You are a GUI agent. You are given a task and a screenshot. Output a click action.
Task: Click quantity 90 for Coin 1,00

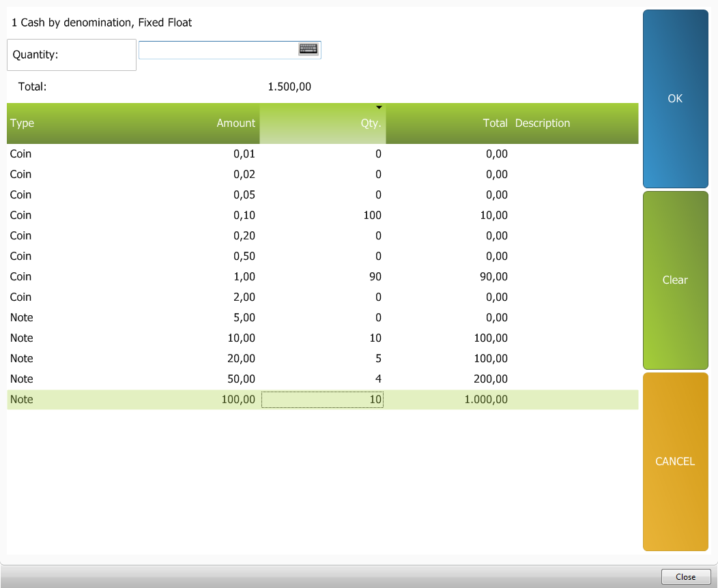click(375, 276)
